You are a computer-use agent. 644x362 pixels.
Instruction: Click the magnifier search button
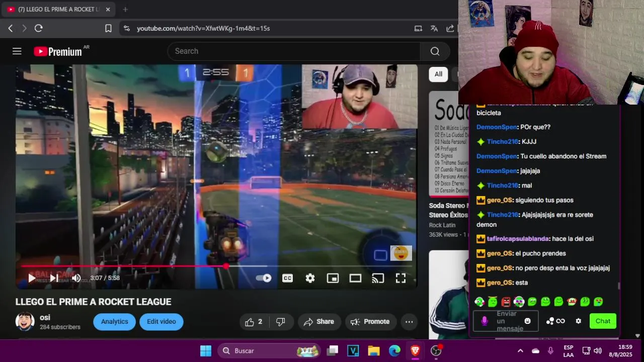click(x=435, y=51)
